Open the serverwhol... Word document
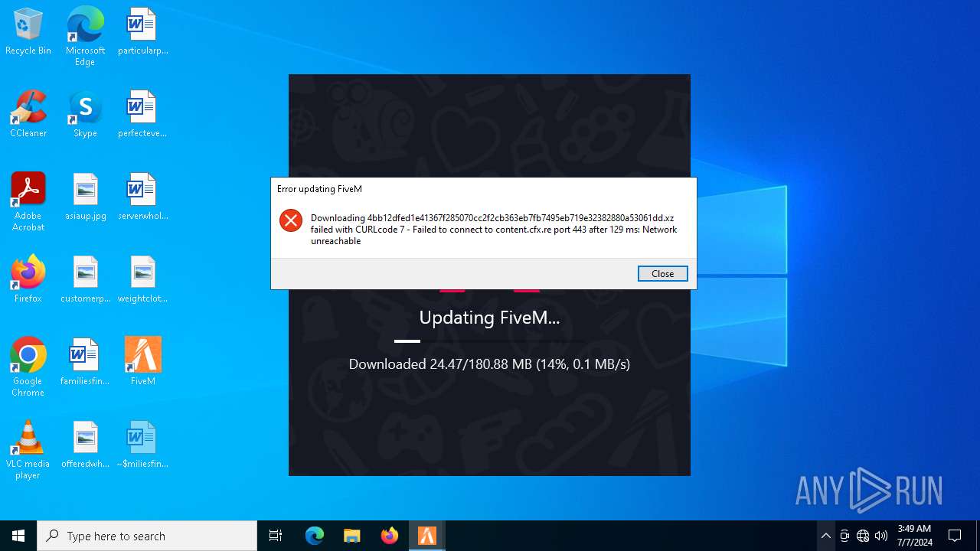Viewport: 980px width, 551px height. (x=142, y=197)
